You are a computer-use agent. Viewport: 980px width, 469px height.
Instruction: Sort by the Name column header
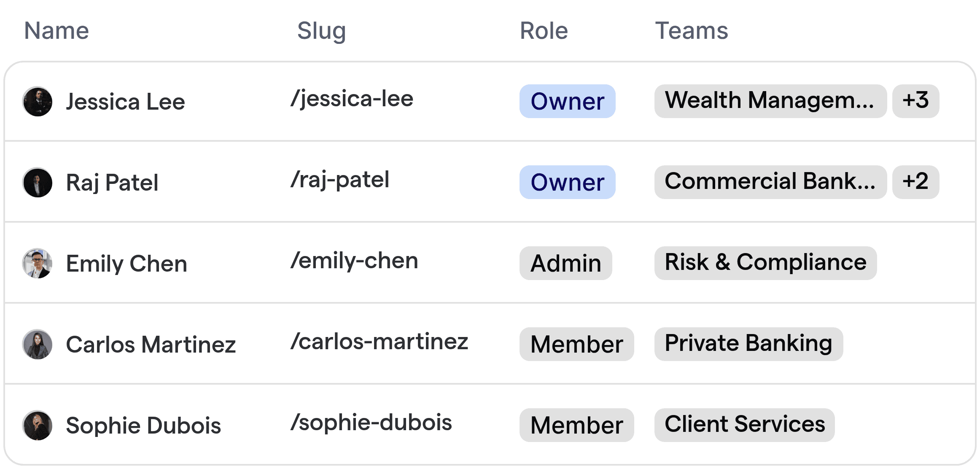pos(57,30)
